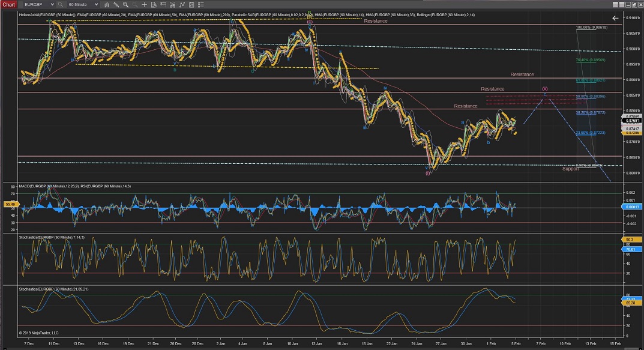Click the 15 Feb date label

[615, 343]
